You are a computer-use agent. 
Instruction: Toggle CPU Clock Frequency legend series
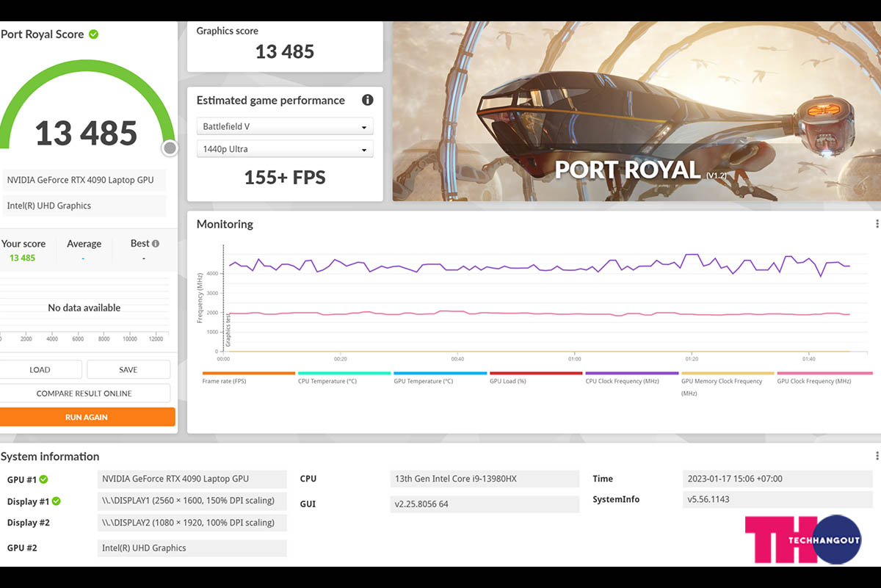pyautogui.click(x=632, y=378)
